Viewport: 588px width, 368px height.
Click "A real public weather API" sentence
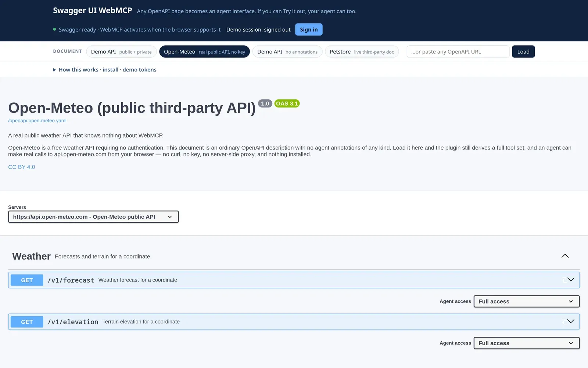pyautogui.click(x=86, y=135)
